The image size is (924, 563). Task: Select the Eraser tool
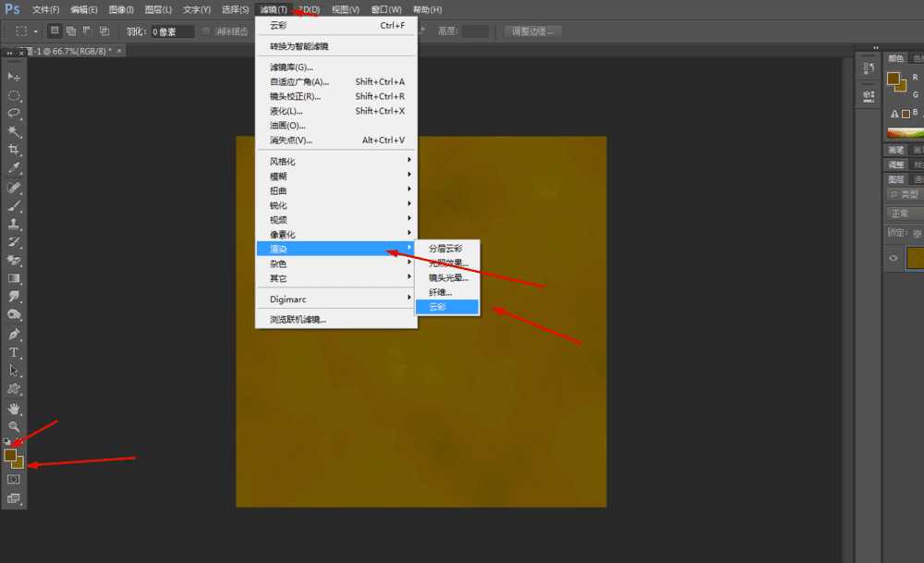(x=12, y=258)
